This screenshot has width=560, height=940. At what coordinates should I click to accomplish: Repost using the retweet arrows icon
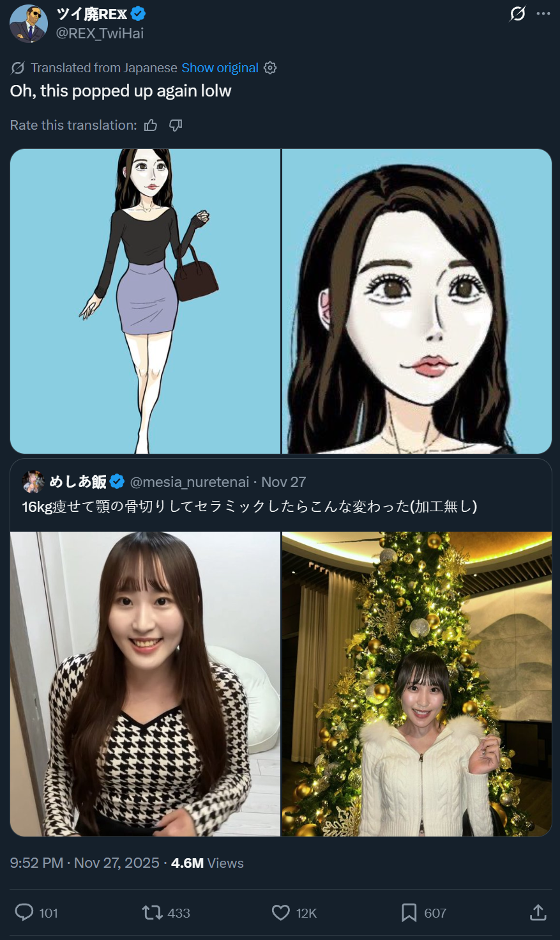[153, 912]
